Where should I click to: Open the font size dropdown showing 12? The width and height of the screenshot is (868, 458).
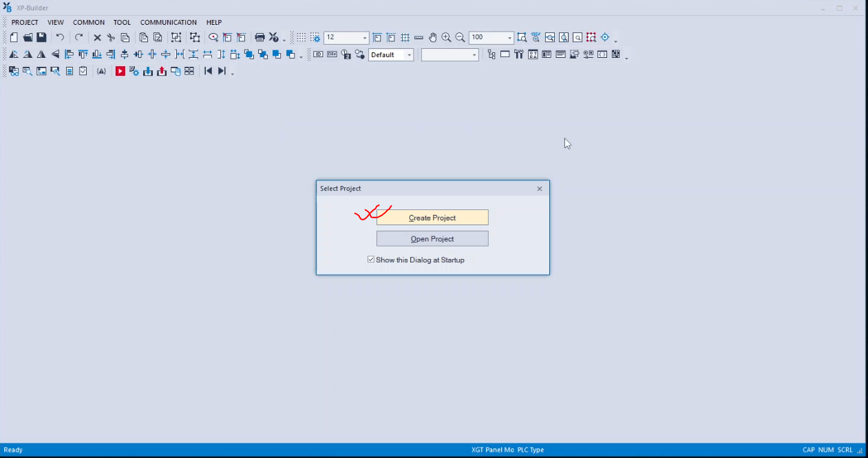(365, 37)
